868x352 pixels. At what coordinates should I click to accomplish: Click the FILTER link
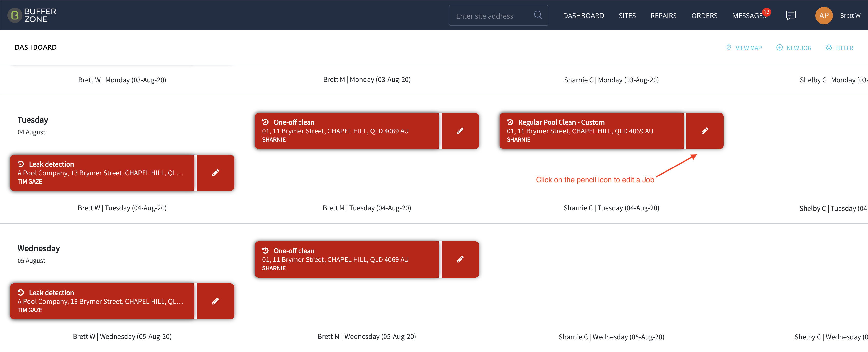click(x=844, y=48)
